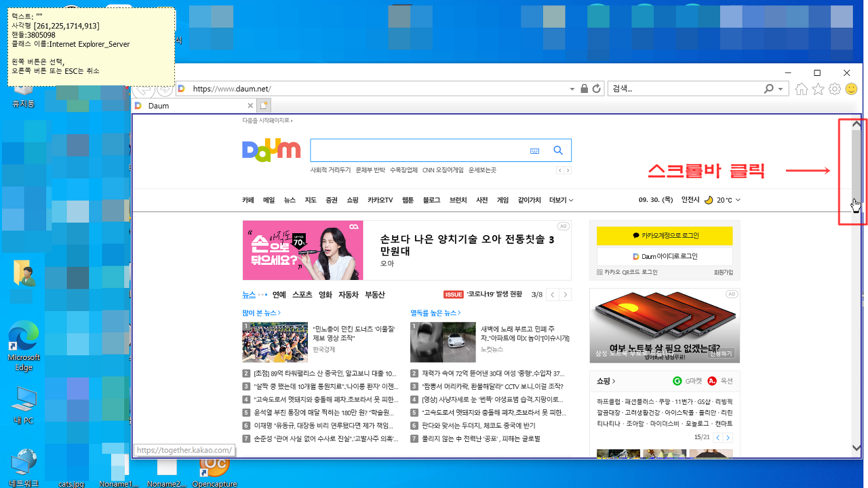
Task: Open the 쇼핑 section header link
Action: tap(606, 381)
